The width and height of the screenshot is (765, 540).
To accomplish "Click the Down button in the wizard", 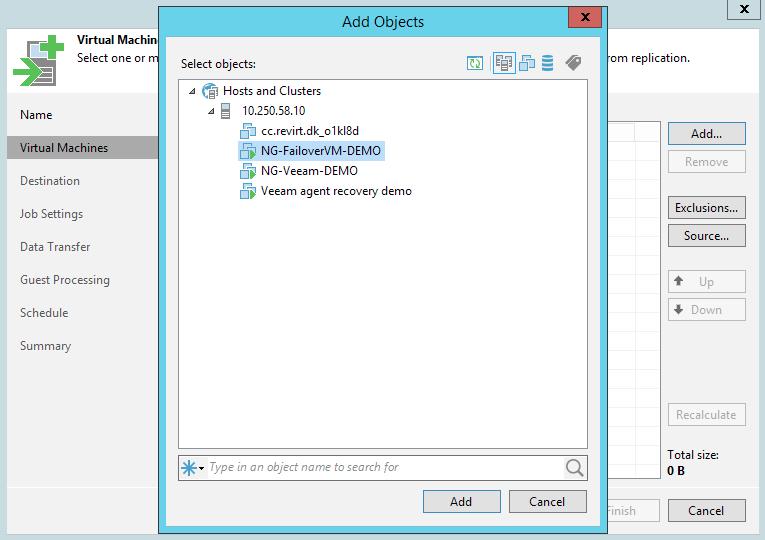I will pyautogui.click(x=706, y=310).
